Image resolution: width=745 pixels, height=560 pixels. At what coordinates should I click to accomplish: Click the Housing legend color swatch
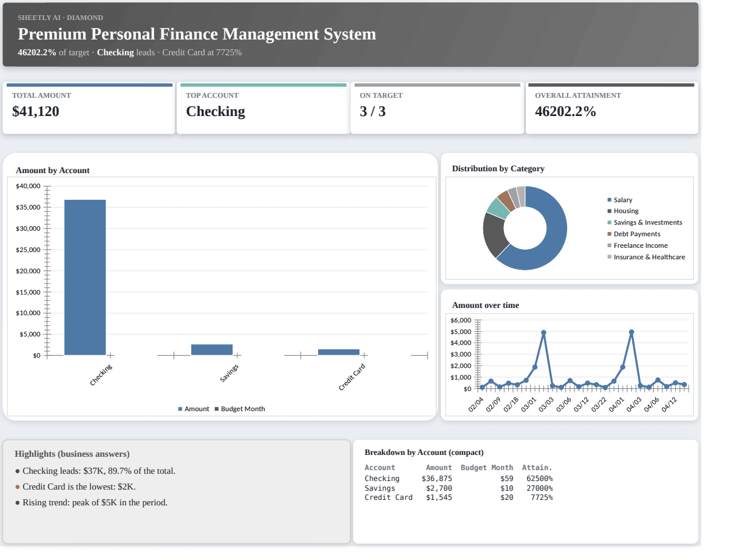tap(609, 211)
